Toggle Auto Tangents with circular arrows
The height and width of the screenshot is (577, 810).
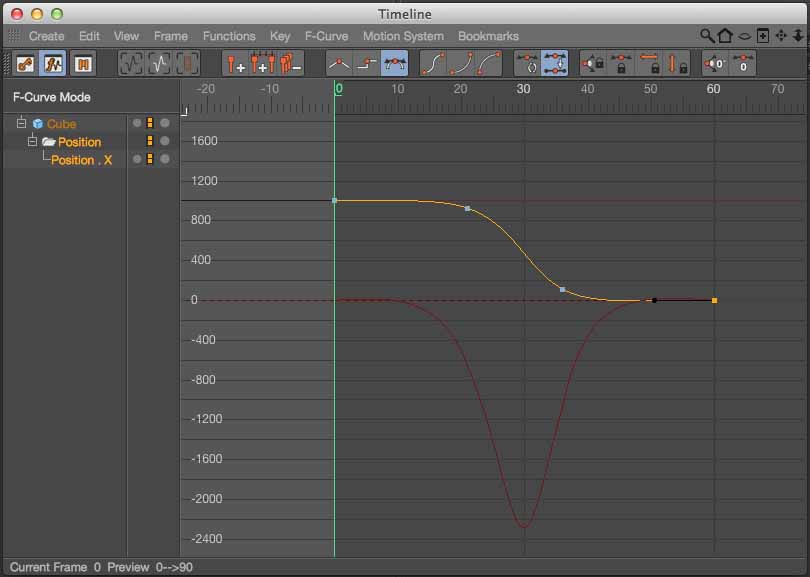click(x=527, y=64)
